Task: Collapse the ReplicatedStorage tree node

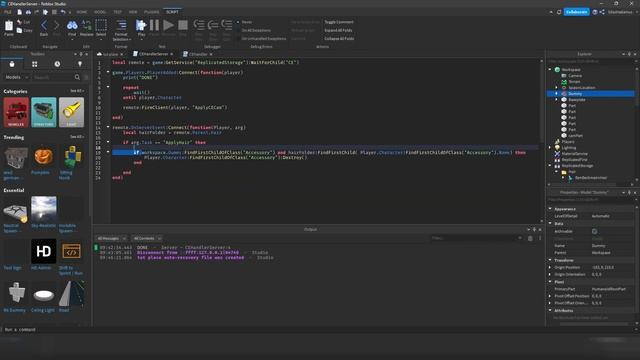Action: [550, 166]
